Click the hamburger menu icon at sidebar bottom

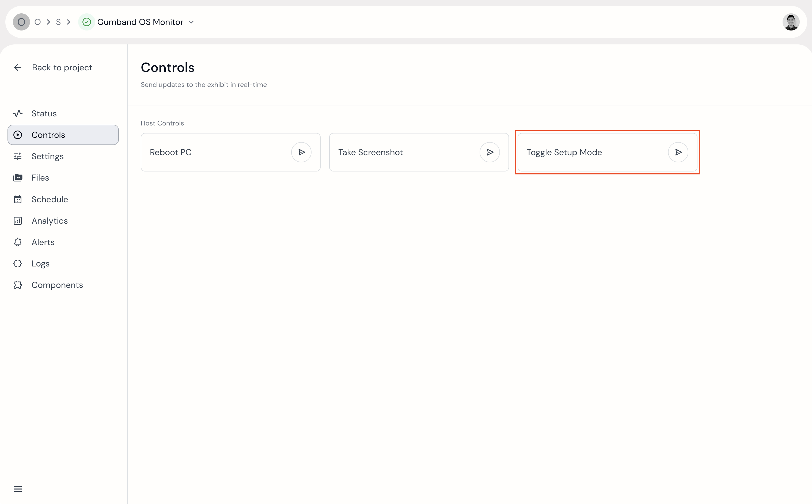(x=18, y=489)
